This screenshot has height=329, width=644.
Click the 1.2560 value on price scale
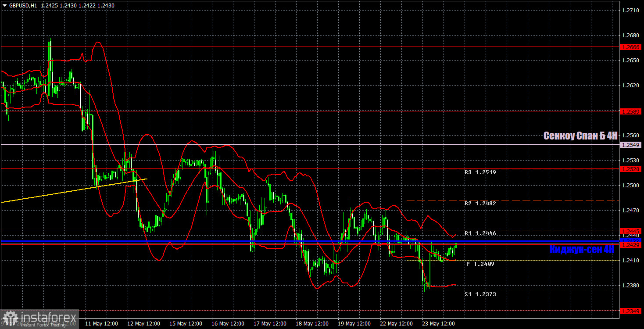coord(631,135)
